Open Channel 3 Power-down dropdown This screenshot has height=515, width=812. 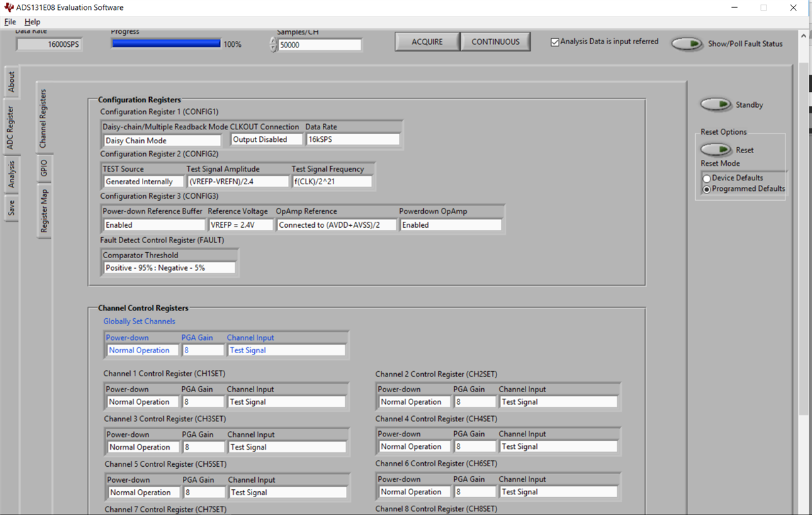click(143, 448)
